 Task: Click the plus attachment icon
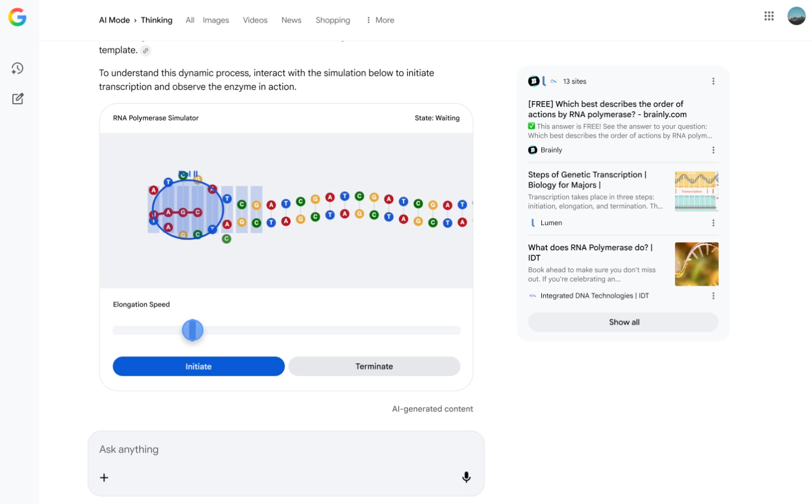pos(104,478)
